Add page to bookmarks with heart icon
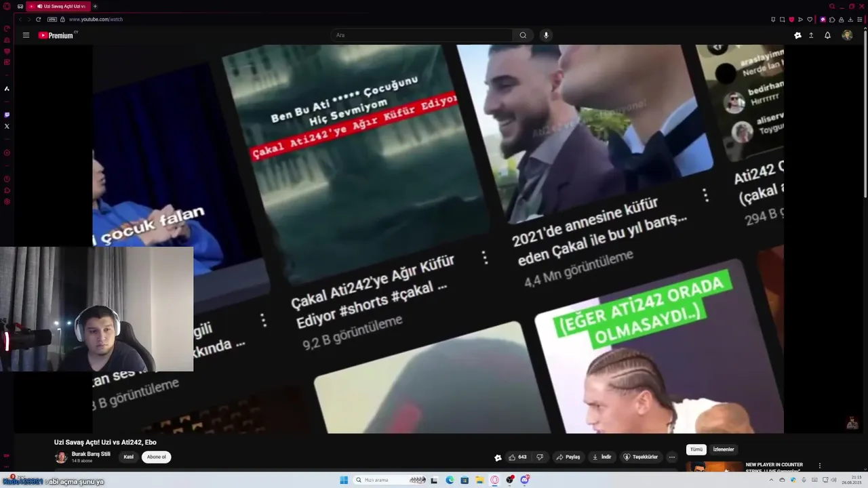The height and width of the screenshot is (488, 868). coord(809,19)
